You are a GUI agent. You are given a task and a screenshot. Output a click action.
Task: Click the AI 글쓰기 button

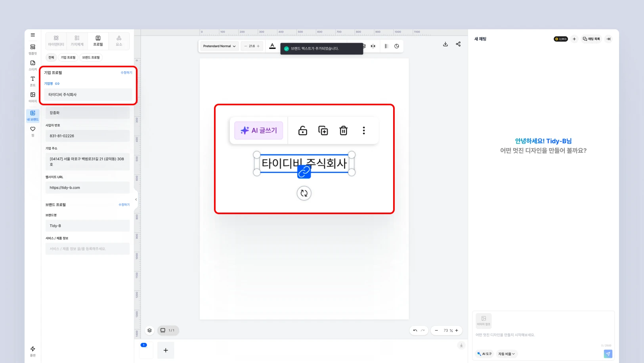(259, 130)
